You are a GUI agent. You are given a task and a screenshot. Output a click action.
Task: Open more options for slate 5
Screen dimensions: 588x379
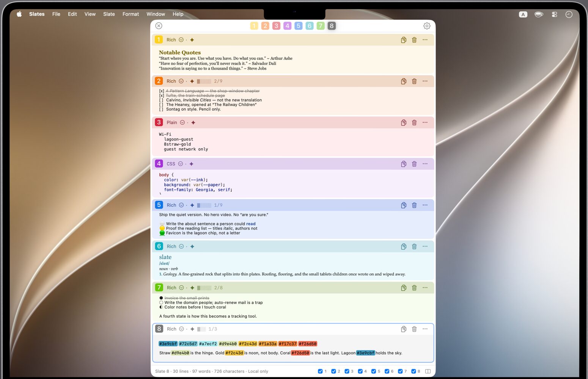[425, 205]
